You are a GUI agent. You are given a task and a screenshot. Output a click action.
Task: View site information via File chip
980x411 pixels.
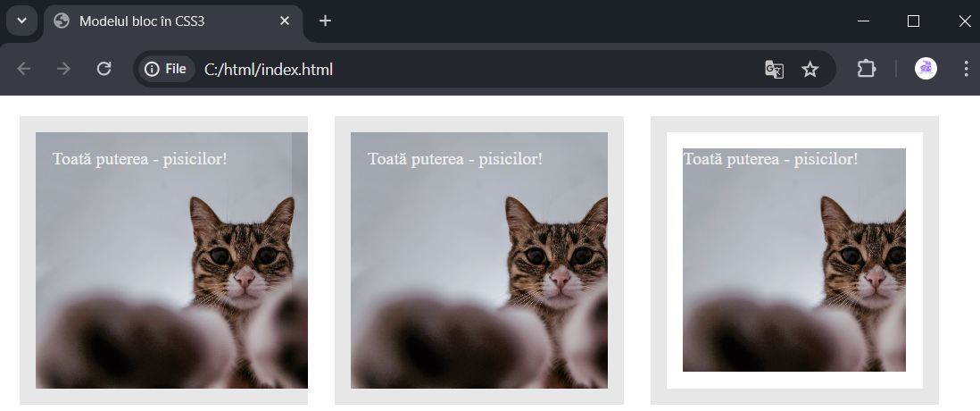click(166, 69)
